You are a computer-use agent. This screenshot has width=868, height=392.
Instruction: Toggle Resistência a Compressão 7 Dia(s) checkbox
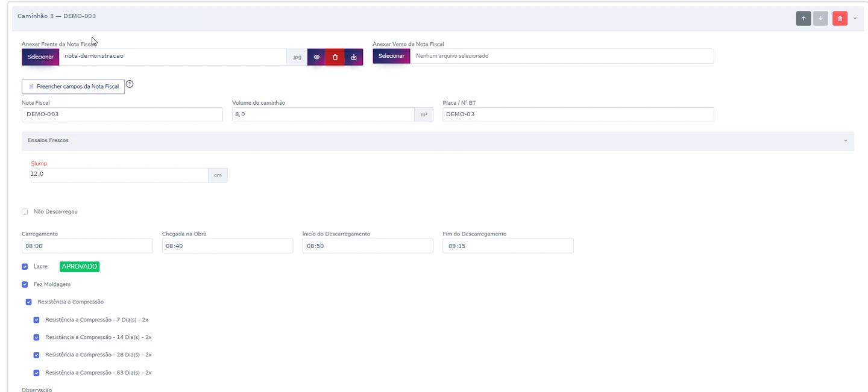(36, 320)
